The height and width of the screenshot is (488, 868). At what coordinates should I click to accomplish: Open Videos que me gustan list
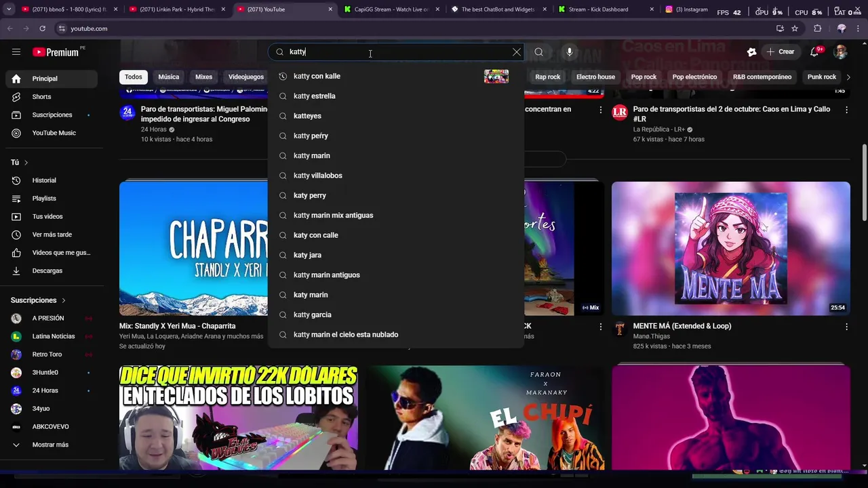coord(52,252)
